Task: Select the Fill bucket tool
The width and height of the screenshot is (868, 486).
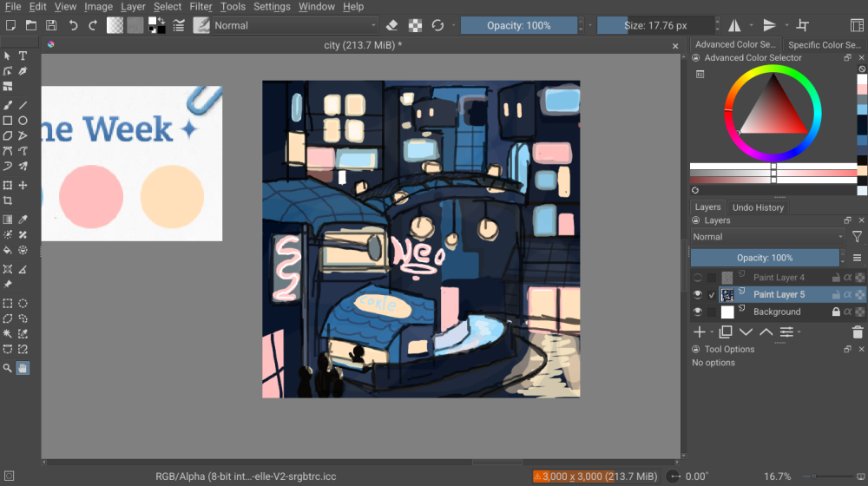Action: click(x=8, y=250)
